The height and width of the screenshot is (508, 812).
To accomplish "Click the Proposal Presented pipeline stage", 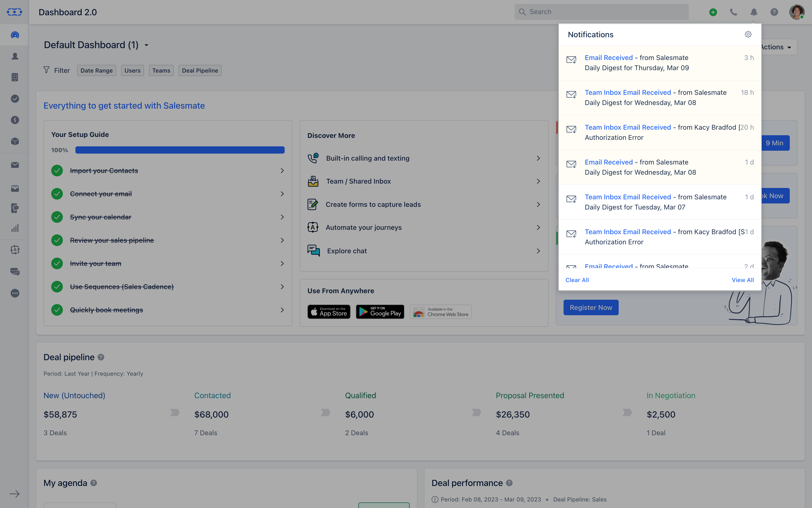I will click(x=530, y=396).
